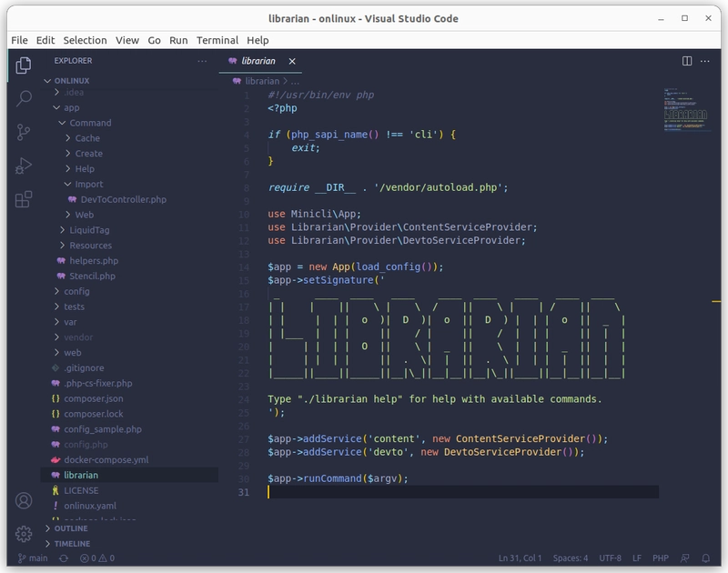The height and width of the screenshot is (573, 728).
Task: Expand the LiquidTag folder
Action: [89, 230]
